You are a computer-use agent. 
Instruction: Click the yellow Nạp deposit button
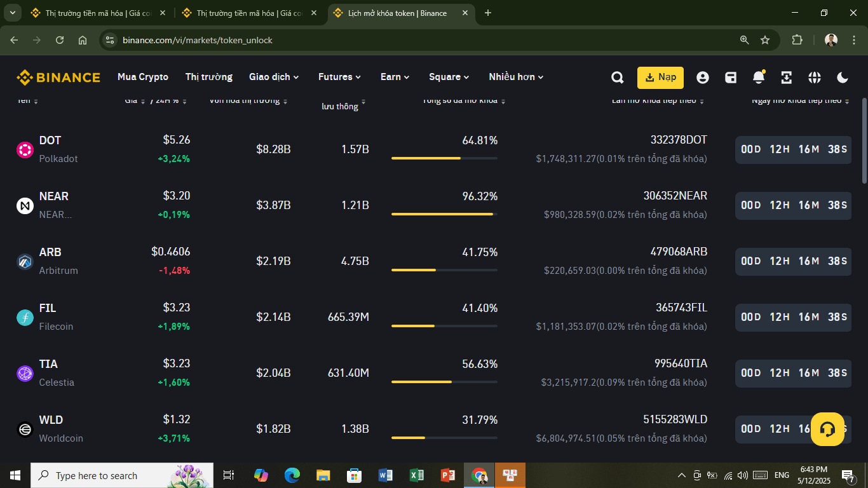click(660, 78)
